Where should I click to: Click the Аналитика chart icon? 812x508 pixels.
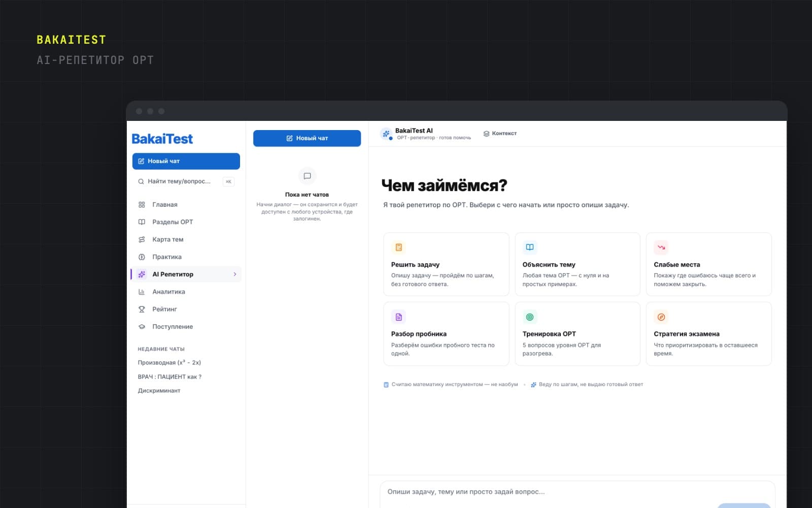142,292
